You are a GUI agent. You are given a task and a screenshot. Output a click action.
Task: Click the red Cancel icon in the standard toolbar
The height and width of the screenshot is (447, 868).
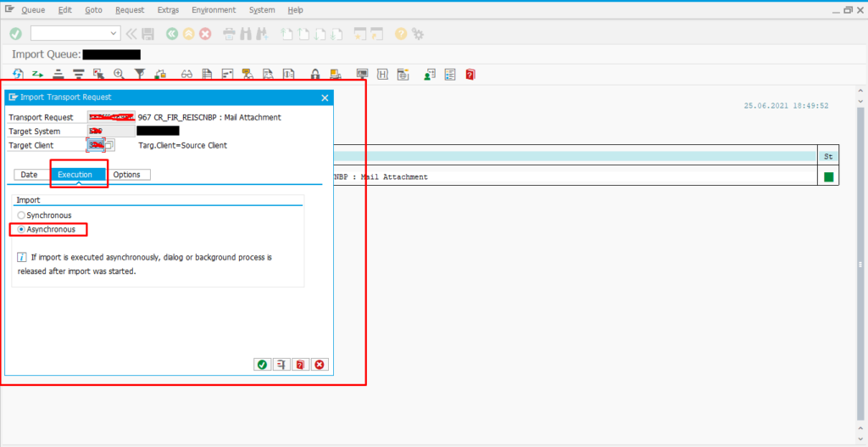(205, 34)
